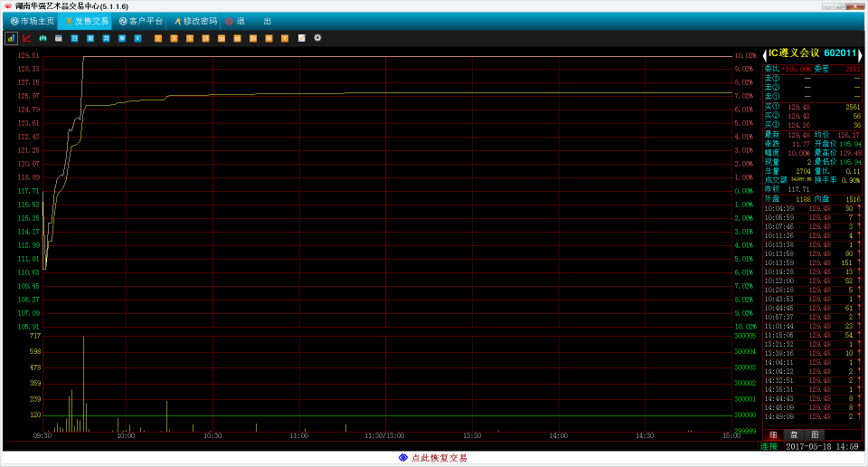This screenshot has width=868, height=467.
Task: Choose the orange 4Hr period icon
Action: pyautogui.click(x=269, y=38)
